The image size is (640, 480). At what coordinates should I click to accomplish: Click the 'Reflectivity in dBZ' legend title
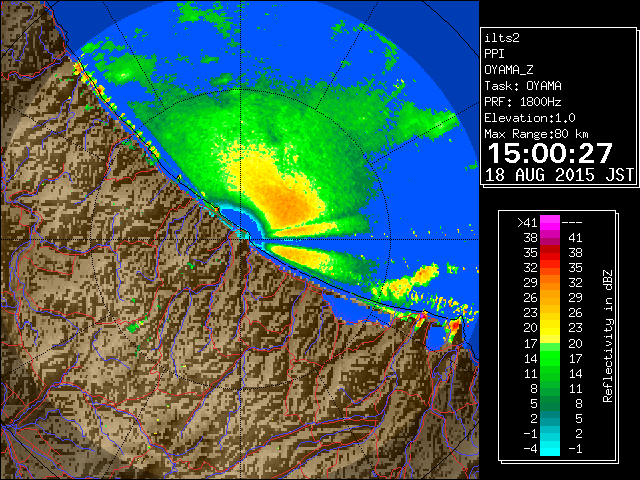(x=607, y=336)
